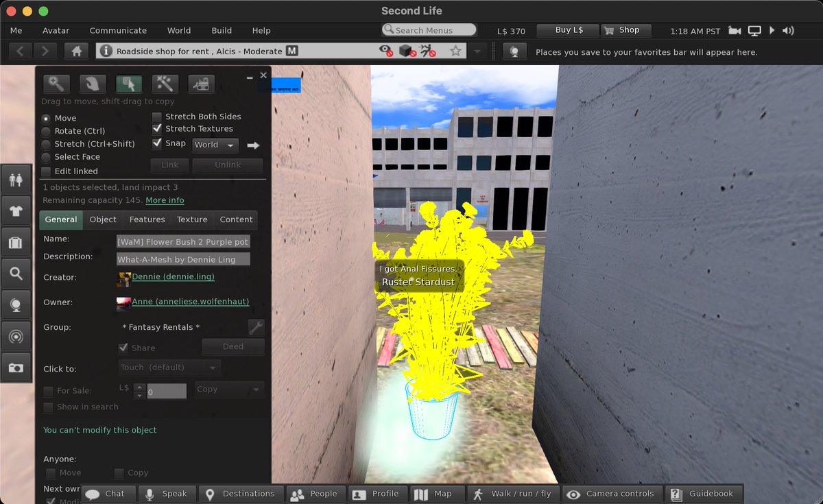
Task: Open the avatar chooser sidebar icon
Action: click(x=16, y=180)
